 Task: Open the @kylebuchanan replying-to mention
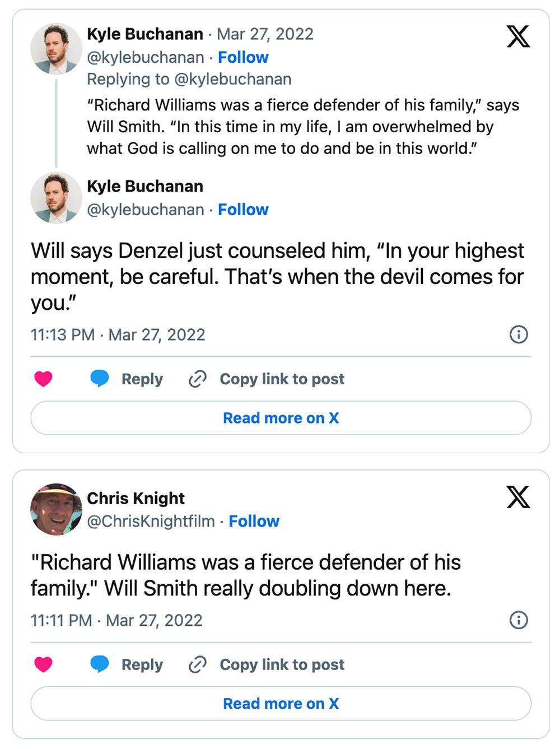(233, 79)
